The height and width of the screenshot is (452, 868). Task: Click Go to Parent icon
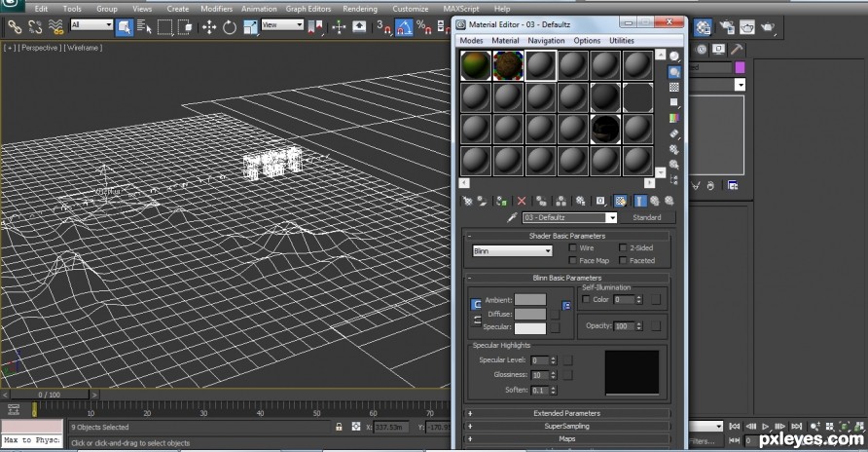(x=655, y=201)
